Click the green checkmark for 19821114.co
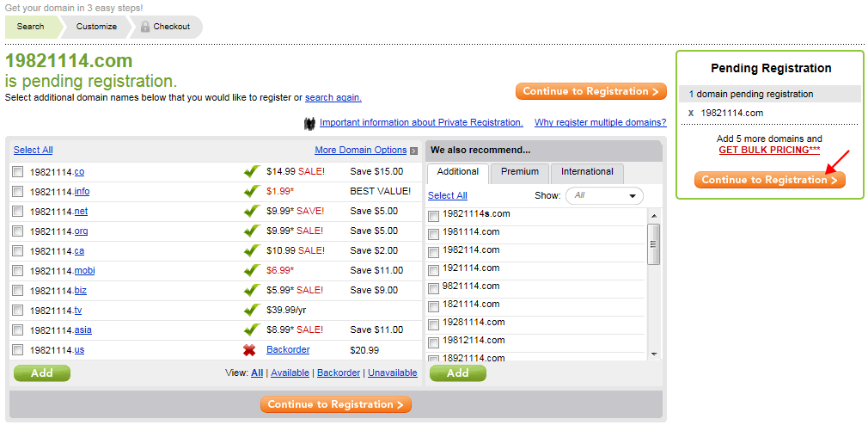Image resolution: width=868 pixels, height=425 pixels. pos(252,172)
